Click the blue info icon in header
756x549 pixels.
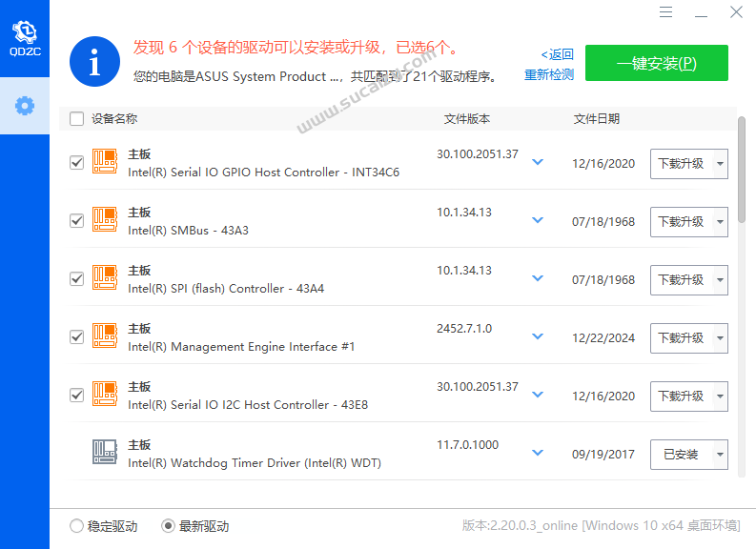[x=94, y=63]
